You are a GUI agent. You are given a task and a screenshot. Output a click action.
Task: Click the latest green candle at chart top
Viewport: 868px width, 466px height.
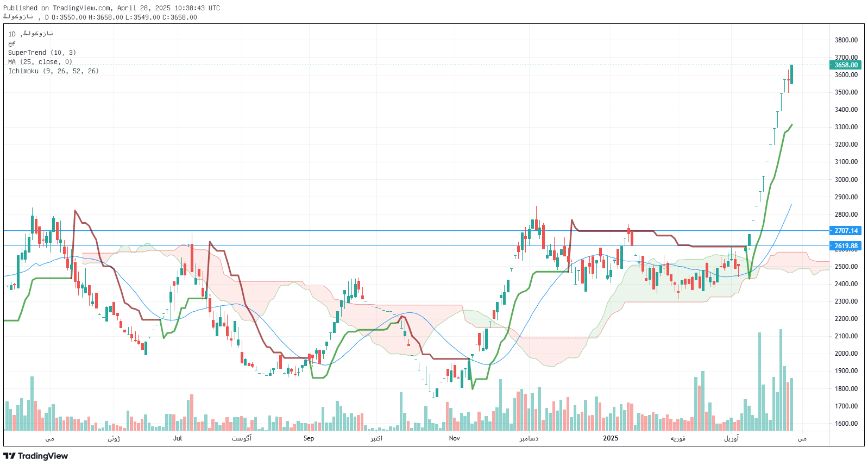click(792, 74)
